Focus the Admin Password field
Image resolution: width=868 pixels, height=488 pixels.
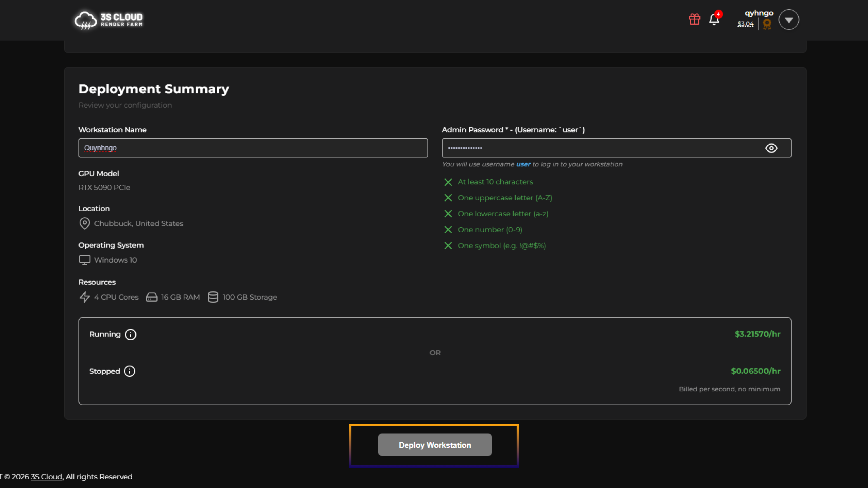click(x=600, y=148)
